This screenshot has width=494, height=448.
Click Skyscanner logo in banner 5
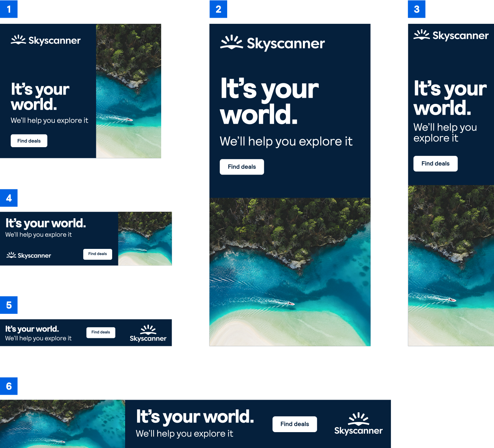pos(148,334)
